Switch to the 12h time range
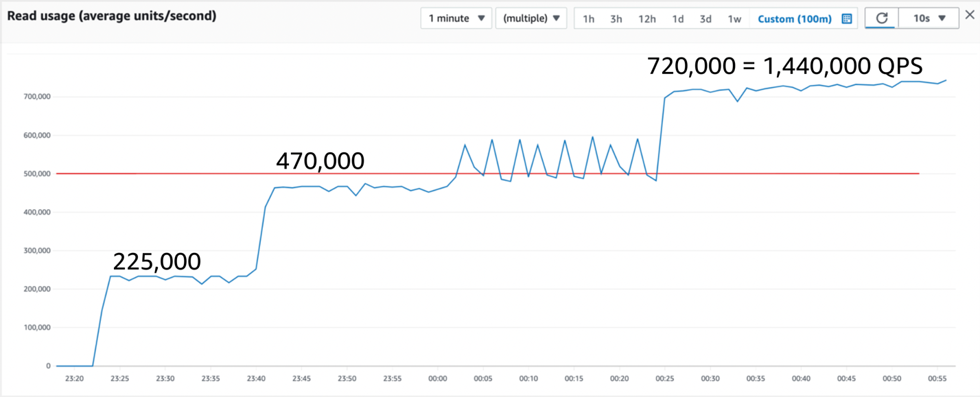The height and width of the screenshot is (397, 980). coord(646,19)
